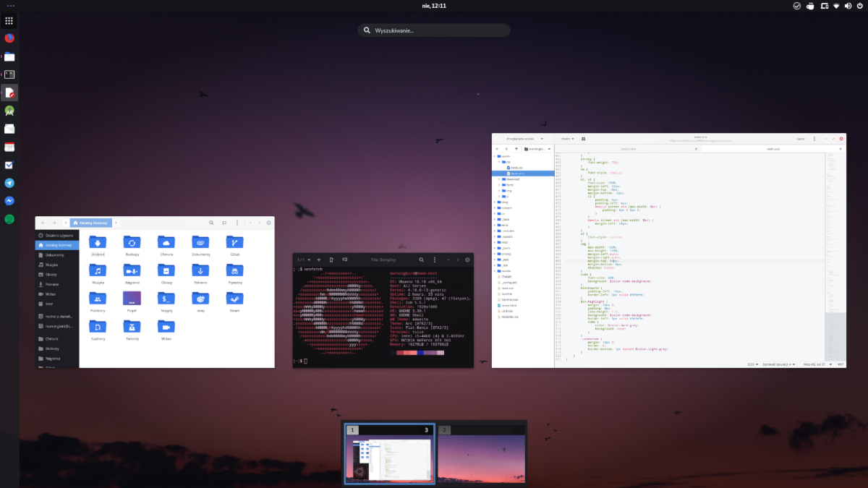The width and height of the screenshot is (868, 488).
Task: Select Dokumenty in the file manager sidebar
Action: pos(55,254)
